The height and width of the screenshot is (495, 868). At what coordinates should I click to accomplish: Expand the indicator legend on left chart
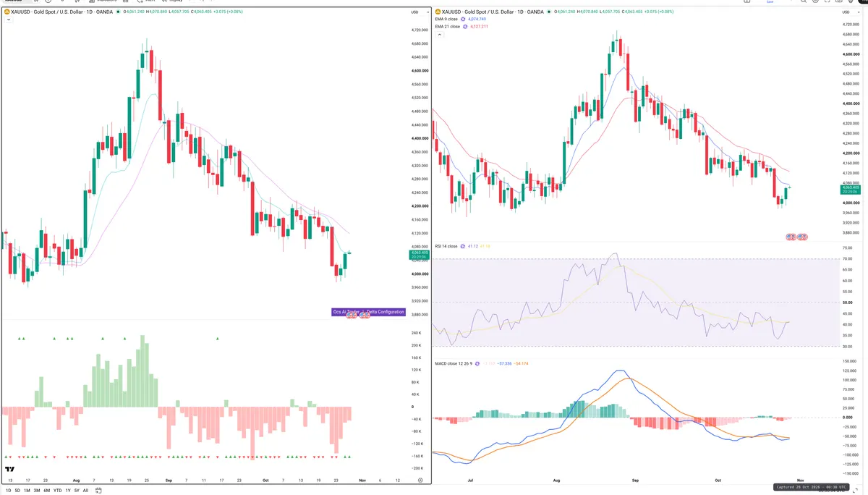click(x=7, y=20)
